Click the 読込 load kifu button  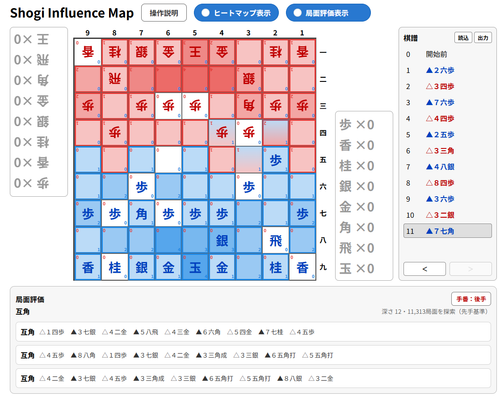[x=463, y=38]
